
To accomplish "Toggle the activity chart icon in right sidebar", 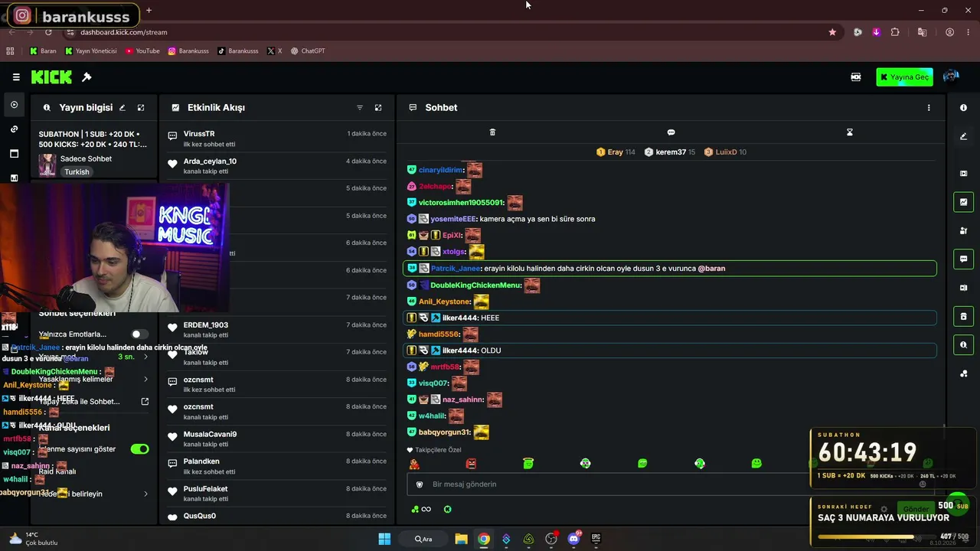I will coord(963,202).
